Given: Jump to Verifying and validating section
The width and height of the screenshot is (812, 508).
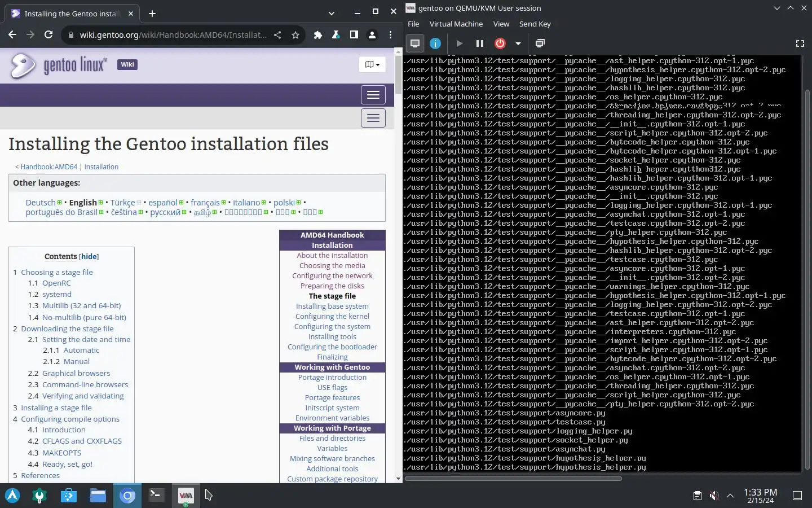Looking at the screenshot, I should pos(83,396).
